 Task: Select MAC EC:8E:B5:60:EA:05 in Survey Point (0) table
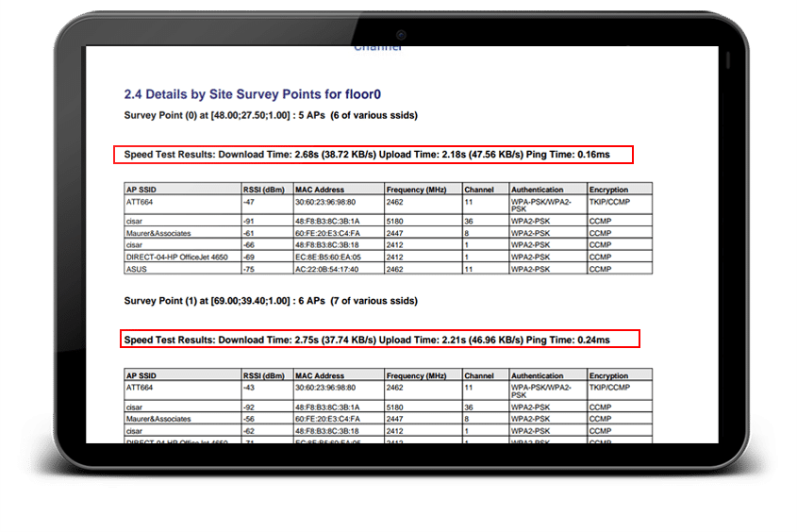point(328,258)
